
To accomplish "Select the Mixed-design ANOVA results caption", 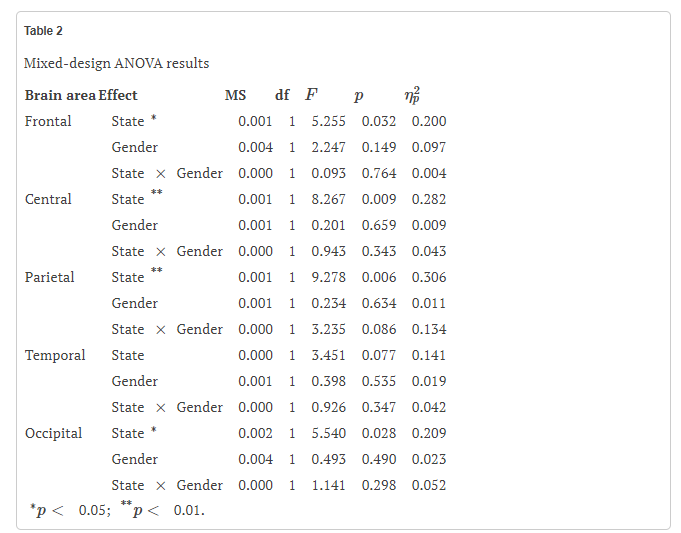I will pyautogui.click(x=116, y=63).
